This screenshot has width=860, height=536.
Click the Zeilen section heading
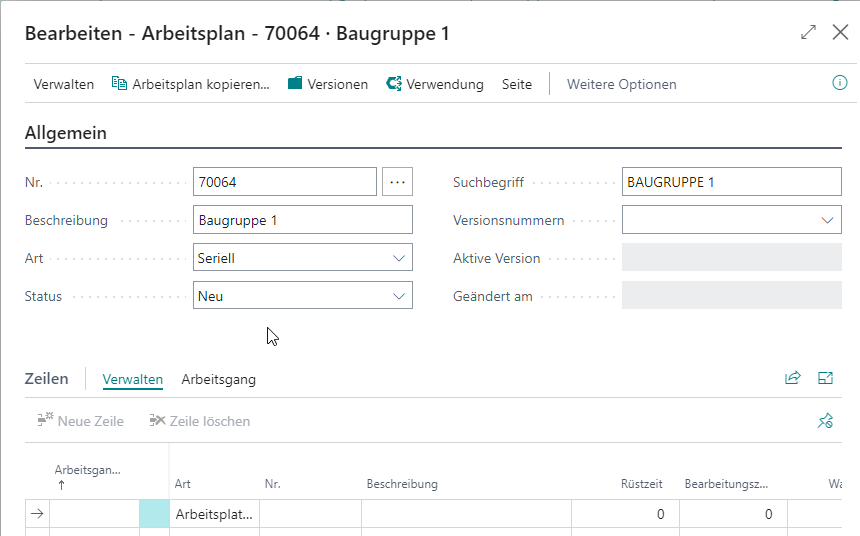pyautogui.click(x=47, y=379)
